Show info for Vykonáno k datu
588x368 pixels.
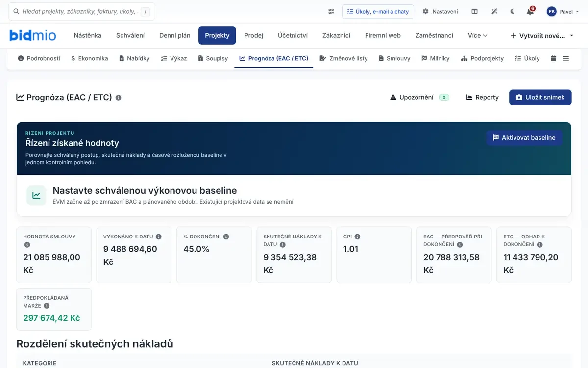[x=159, y=237]
